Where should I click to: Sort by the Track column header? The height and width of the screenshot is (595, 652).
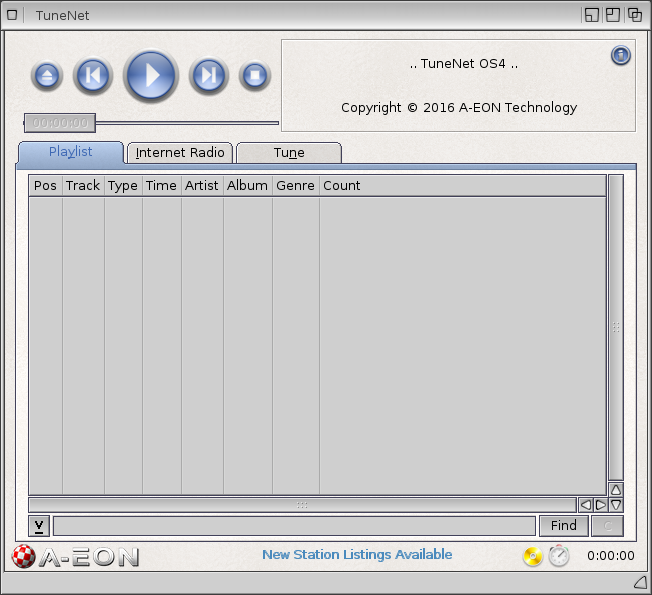click(83, 185)
